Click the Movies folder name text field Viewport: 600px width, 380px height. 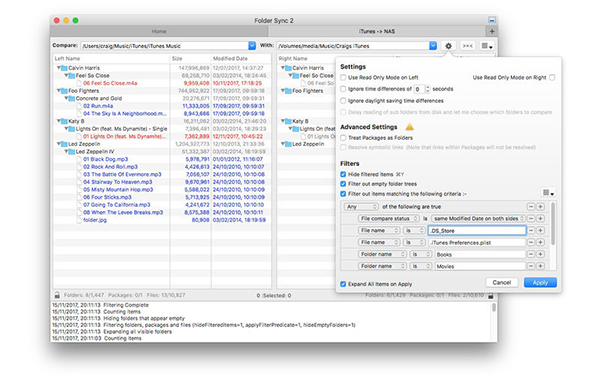(480, 266)
